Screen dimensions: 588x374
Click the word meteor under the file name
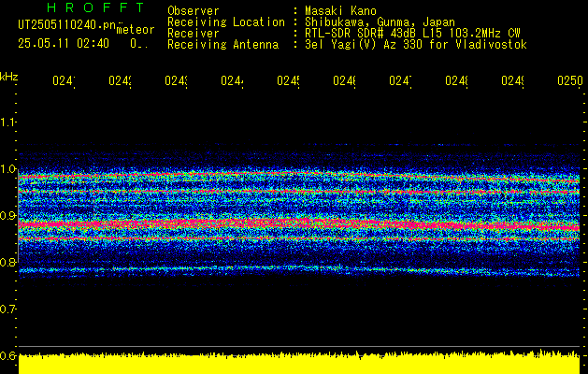tap(136, 30)
